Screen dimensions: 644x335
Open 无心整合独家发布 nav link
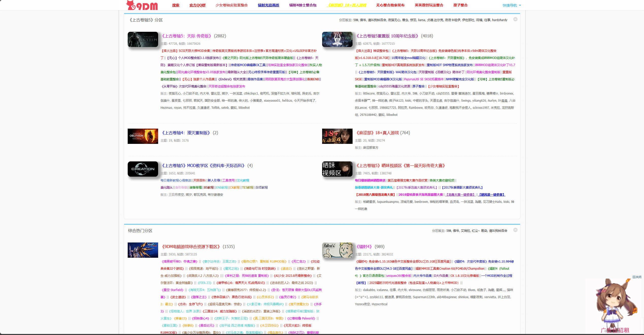coord(390,5)
